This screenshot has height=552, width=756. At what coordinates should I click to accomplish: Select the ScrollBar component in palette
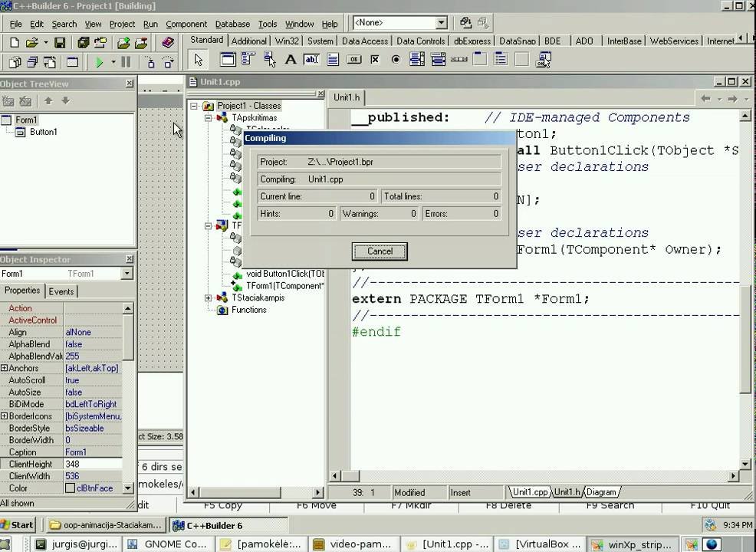[459, 60]
